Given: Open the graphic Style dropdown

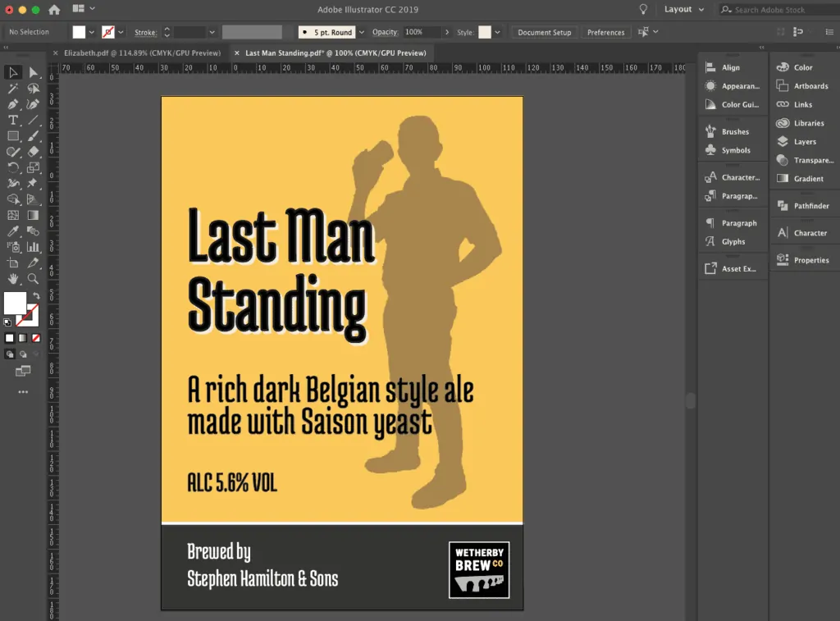Looking at the screenshot, I should (x=498, y=32).
